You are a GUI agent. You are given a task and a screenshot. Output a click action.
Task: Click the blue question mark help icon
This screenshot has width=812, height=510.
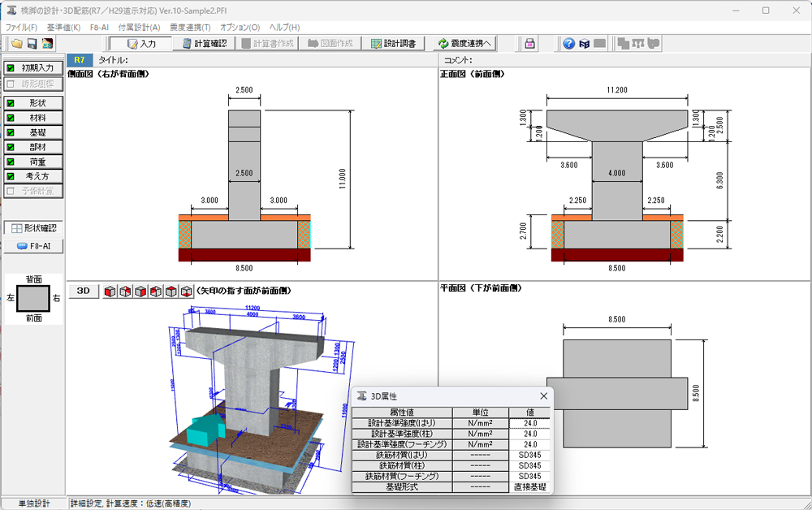(x=569, y=44)
